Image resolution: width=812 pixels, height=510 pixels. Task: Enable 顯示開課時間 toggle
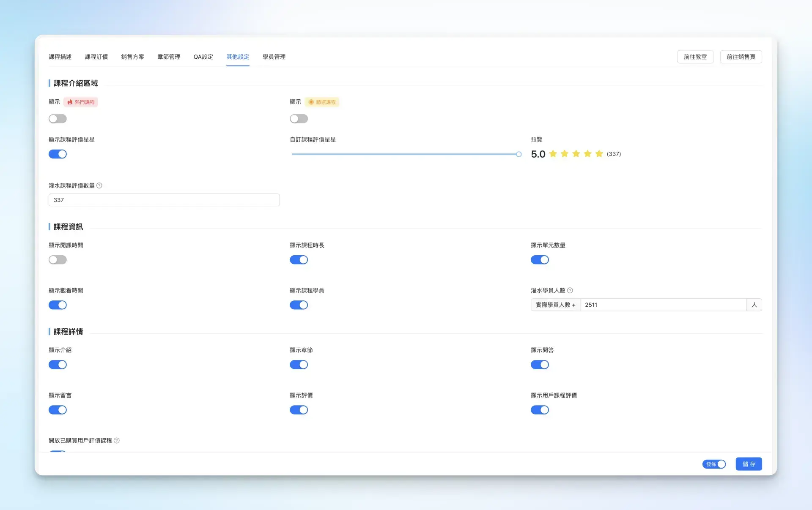point(58,260)
